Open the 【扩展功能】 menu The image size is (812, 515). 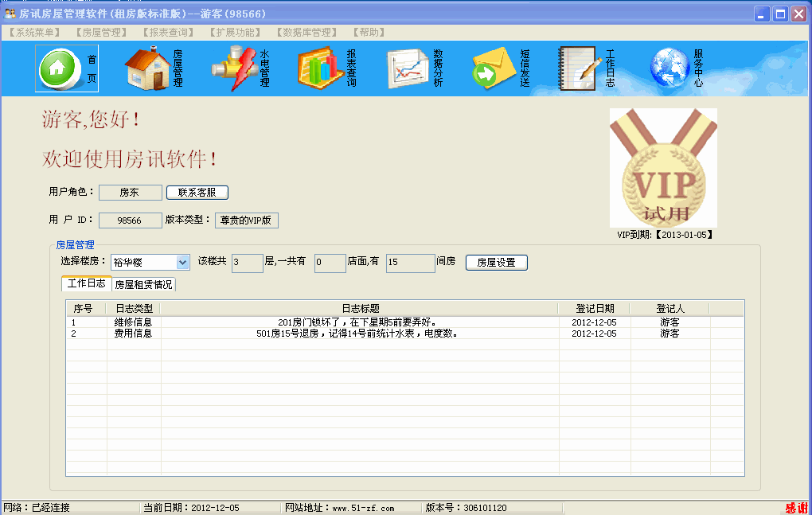(x=235, y=32)
